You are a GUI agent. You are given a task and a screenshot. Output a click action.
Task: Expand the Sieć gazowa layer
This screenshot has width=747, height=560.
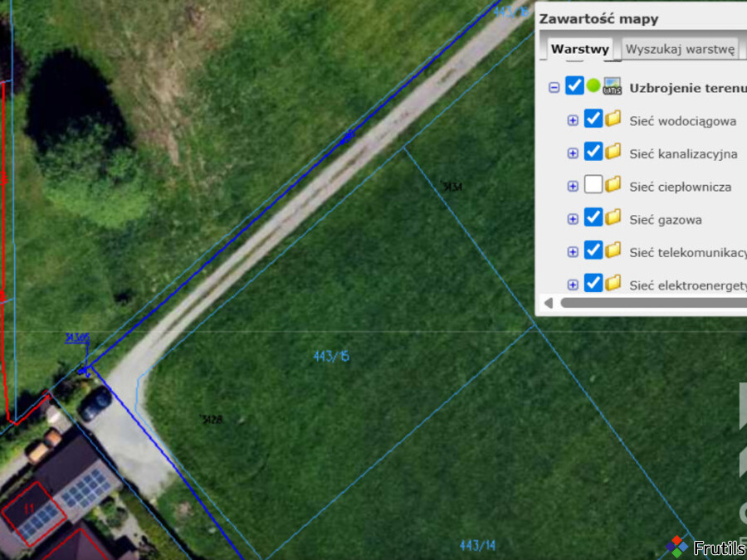click(x=573, y=219)
